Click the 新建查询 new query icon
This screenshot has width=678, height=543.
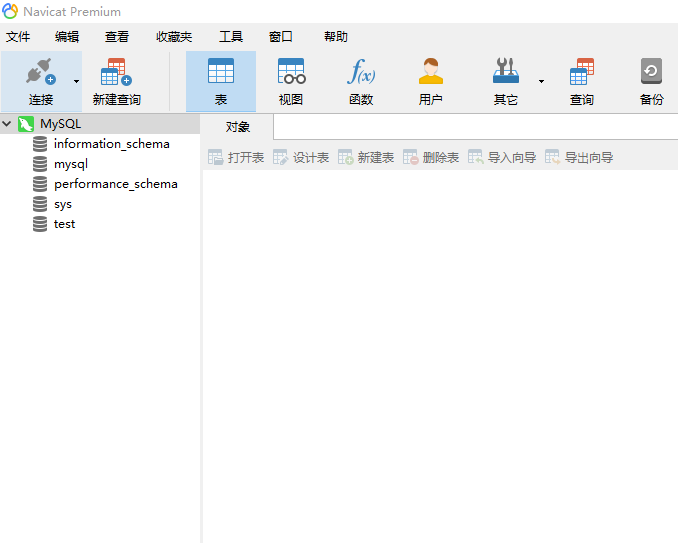point(116,72)
